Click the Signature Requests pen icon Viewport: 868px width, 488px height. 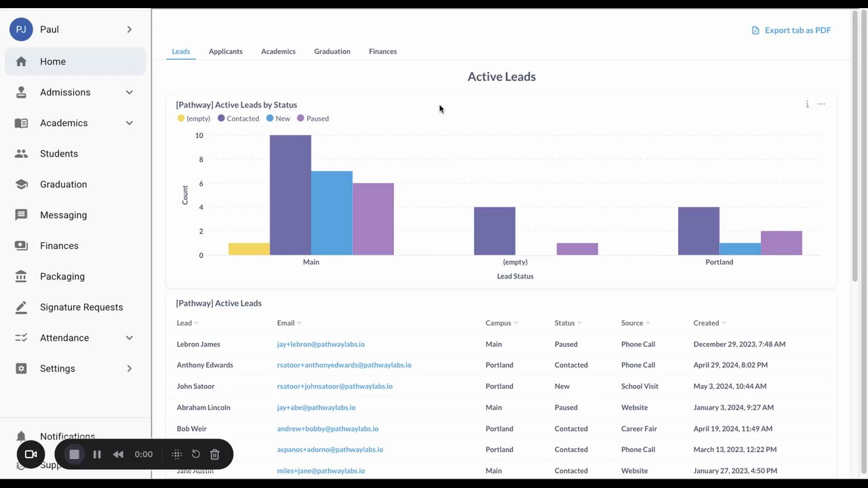tap(21, 307)
